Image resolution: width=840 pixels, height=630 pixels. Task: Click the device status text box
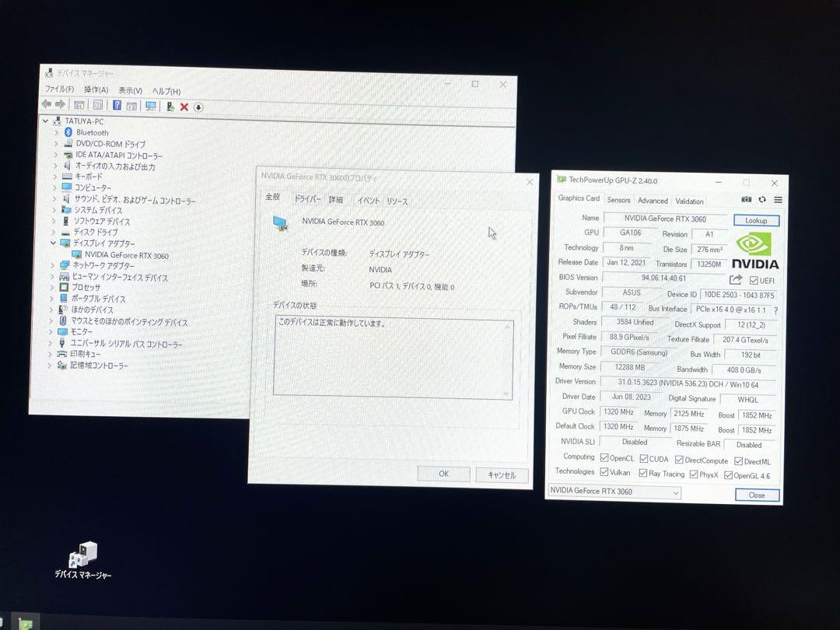coord(394,357)
